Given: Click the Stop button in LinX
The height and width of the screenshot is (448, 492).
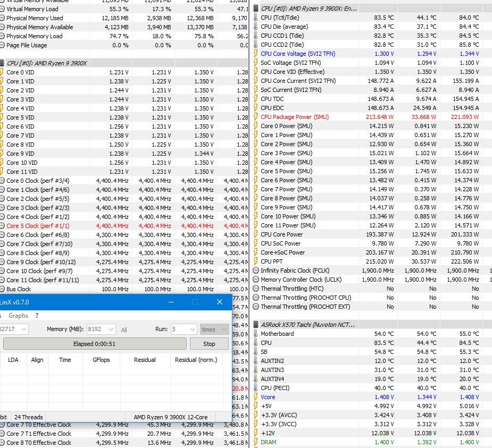Looking at the screenshot, I should click(209, 344).
